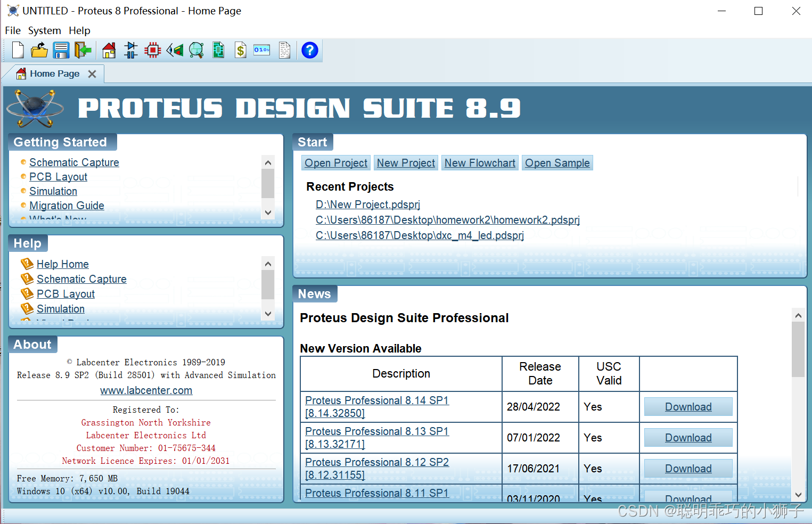The image size is (812, 524).
Task: Open Project Notes document toolbar icon
Action: (x=285, y=51)
